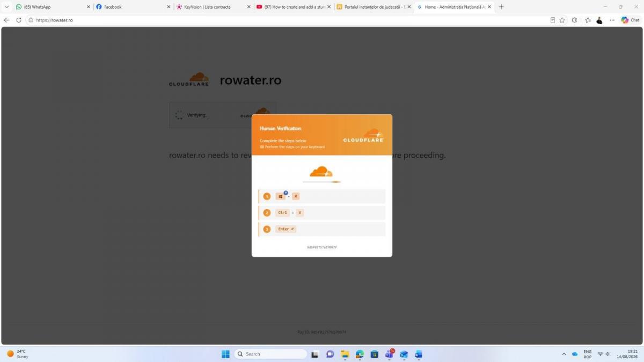Expand the tab actions menu chevron
The height and width of the screenshot is (362, 644).
(6, 7)
